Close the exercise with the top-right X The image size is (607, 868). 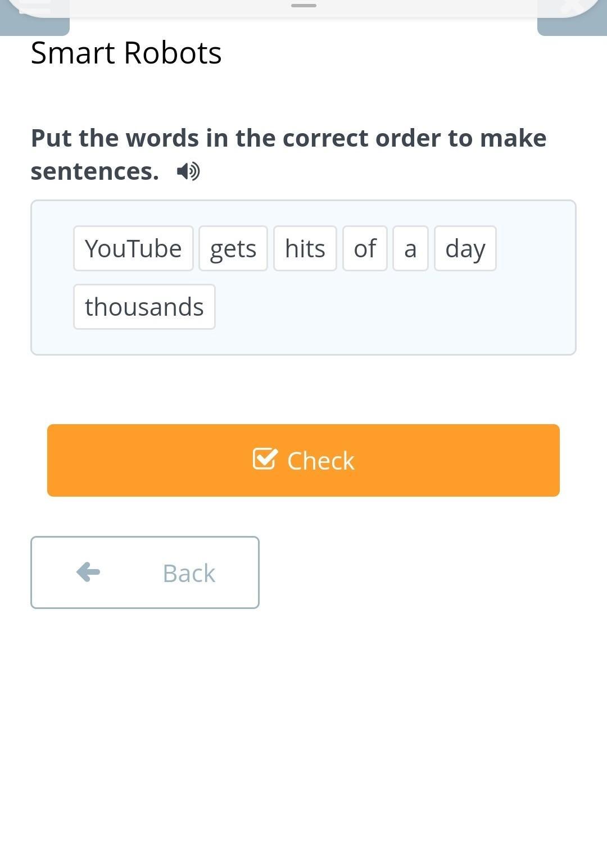[572, 7]
